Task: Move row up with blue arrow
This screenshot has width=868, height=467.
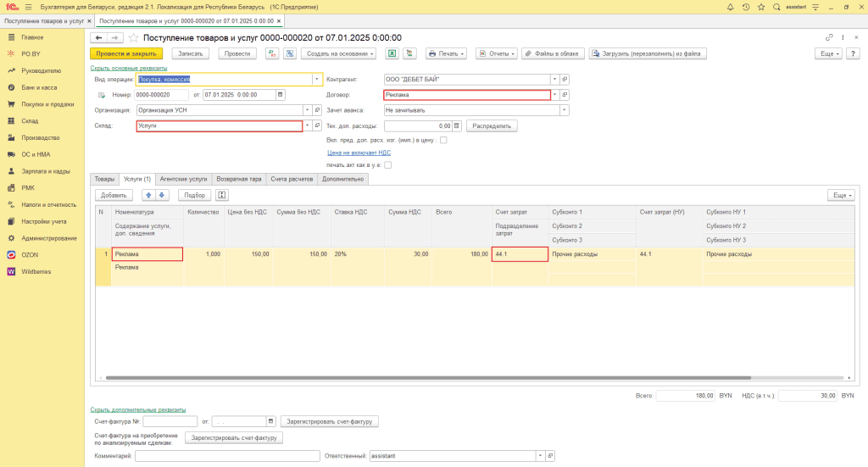Action: point(147,195)
